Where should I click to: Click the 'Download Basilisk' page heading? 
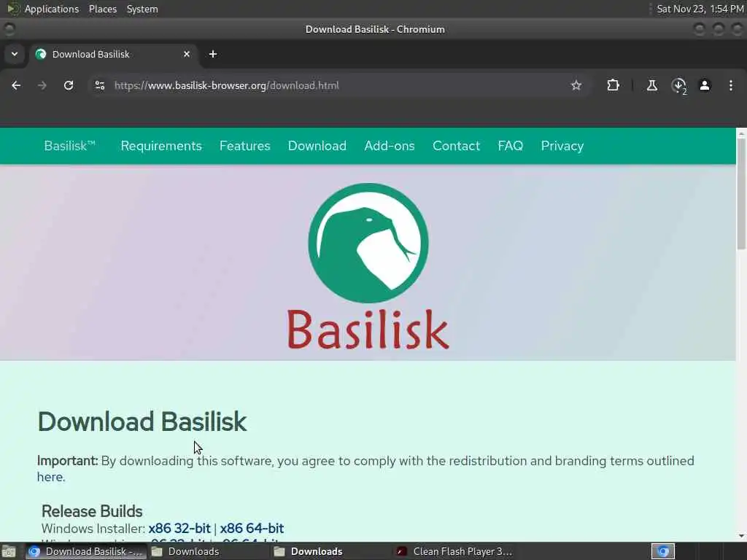[142, 421]
